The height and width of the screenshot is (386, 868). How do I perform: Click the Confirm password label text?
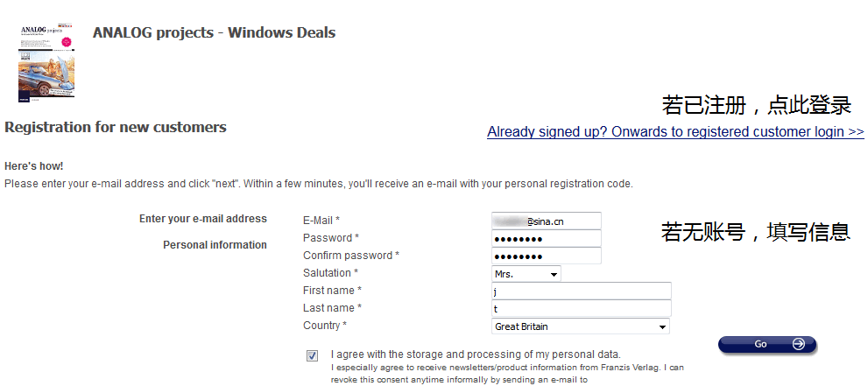(350, 256)
